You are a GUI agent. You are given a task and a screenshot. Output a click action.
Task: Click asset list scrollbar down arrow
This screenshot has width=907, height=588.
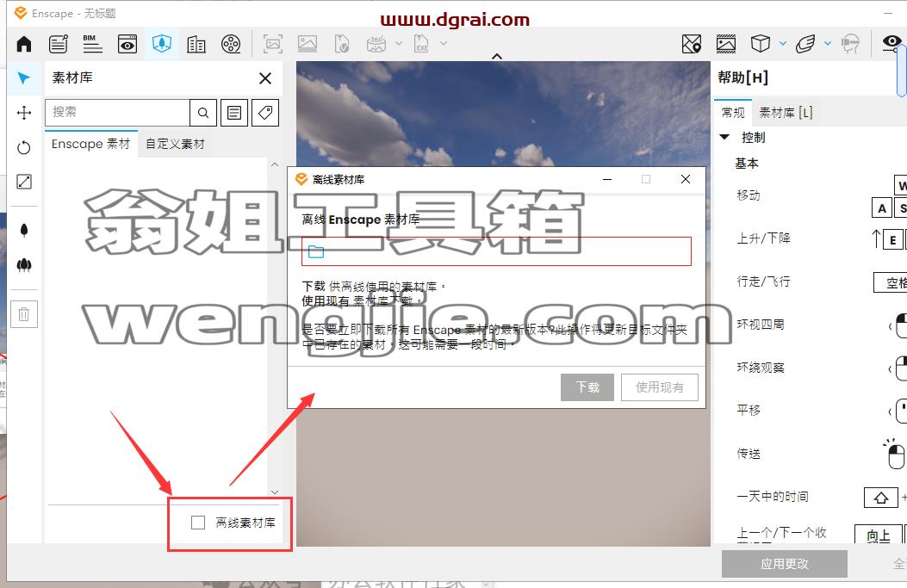275,492
